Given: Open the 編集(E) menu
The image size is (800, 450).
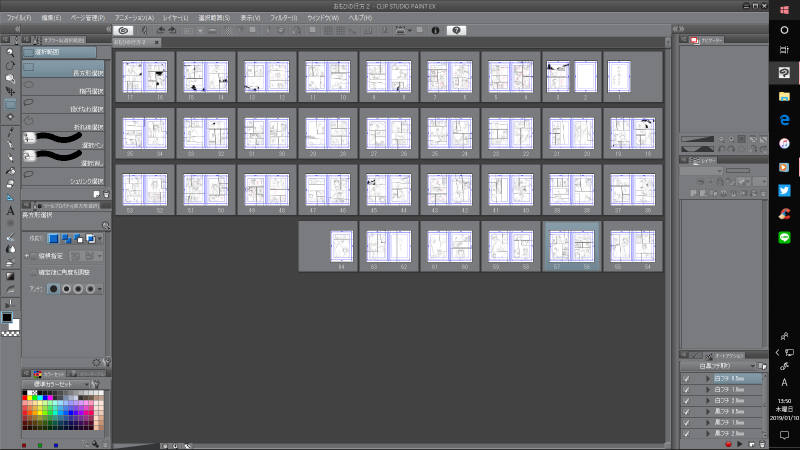Looking at the screenshot, I should point(51,18).
